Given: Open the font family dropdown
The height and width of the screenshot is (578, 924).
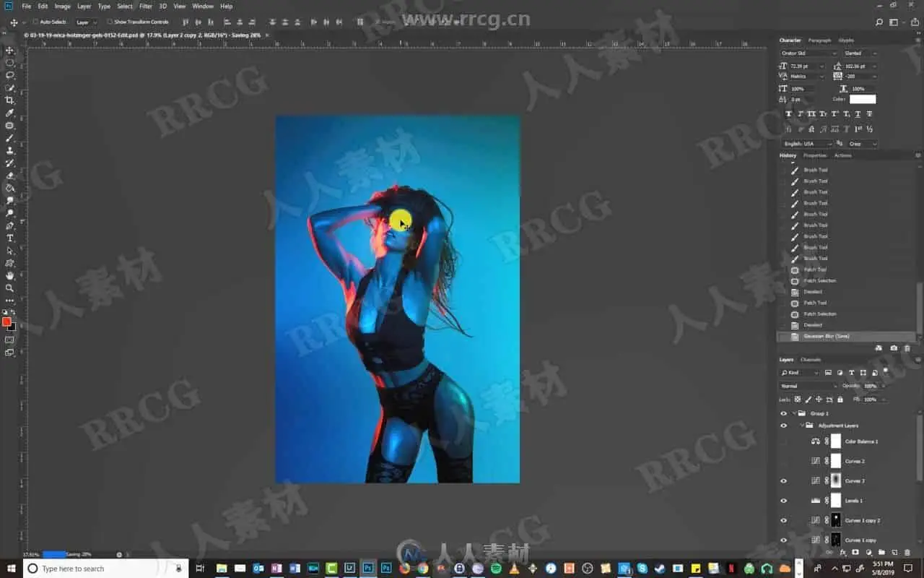Looking at the screenshot, I should [x=808, y=53].
